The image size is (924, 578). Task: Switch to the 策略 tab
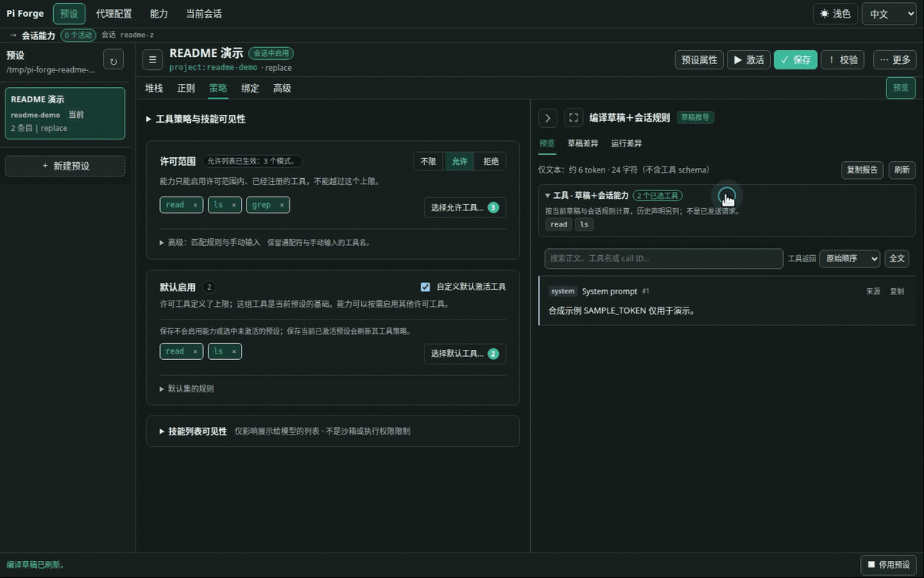point(218,89)
